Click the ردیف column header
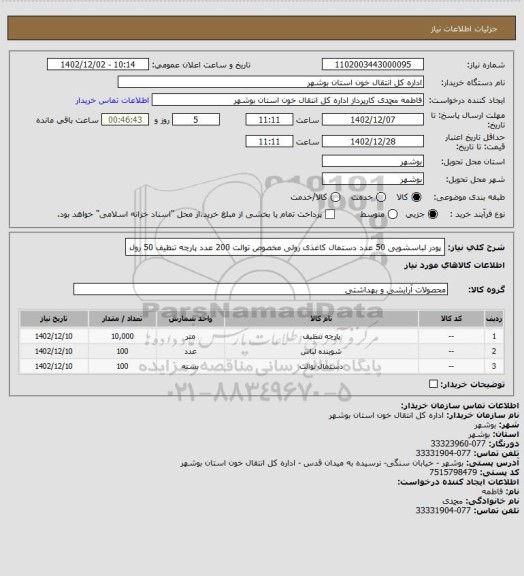Screen dimensions: 524x576 494,319
